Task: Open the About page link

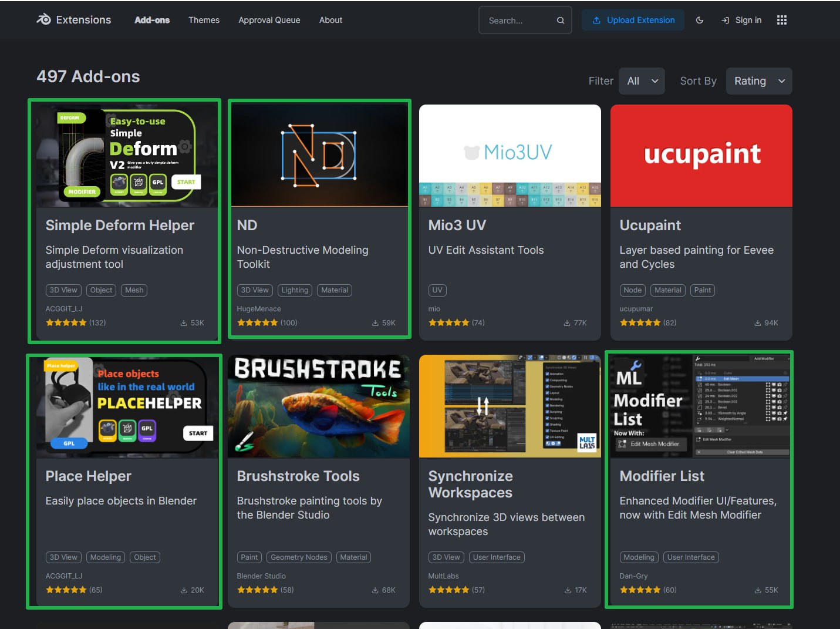Action: pos(330,20)
